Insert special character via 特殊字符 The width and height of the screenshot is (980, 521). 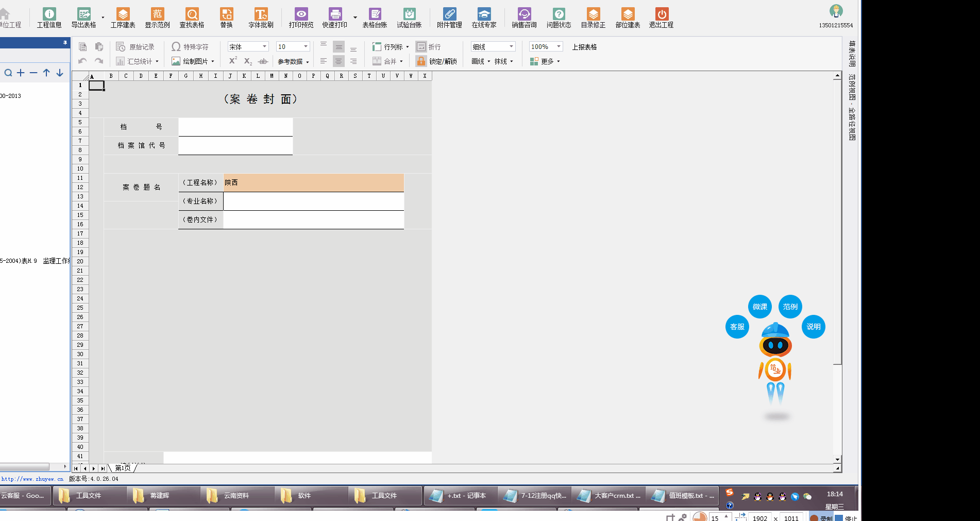(190, 47)
